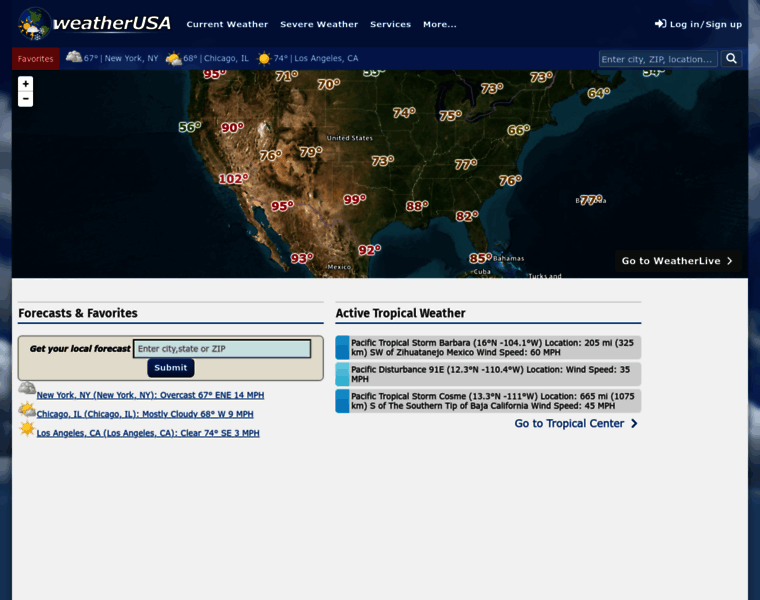The height and width of the screenshot is (600, 760).
Task: Click sun icon next to Los Angeles forecast link
Action: point(27,429)
